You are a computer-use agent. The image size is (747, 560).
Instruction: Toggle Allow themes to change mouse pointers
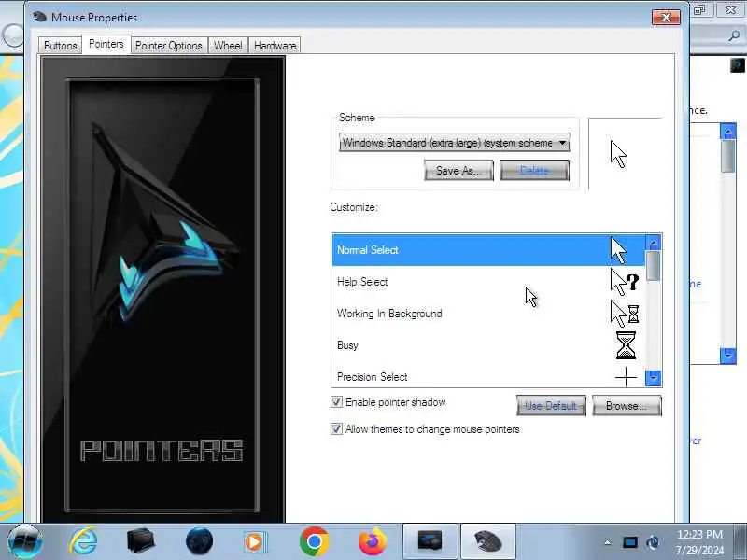(336, 429)
